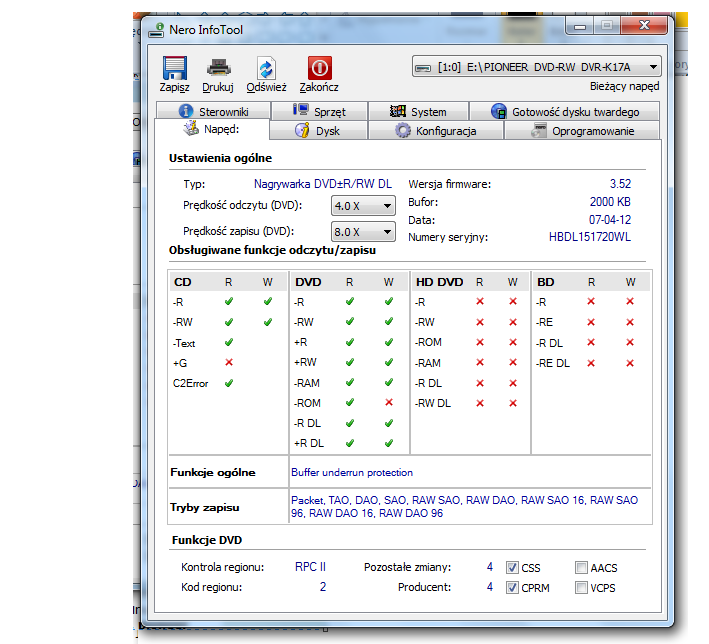Click the drive icon in the drive selector

click(423, 68)
